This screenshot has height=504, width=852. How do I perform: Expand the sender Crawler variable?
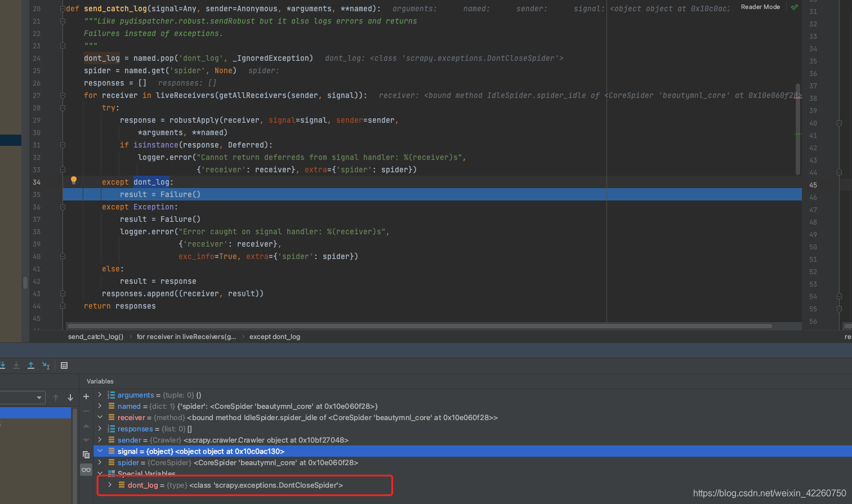[100, 440]
